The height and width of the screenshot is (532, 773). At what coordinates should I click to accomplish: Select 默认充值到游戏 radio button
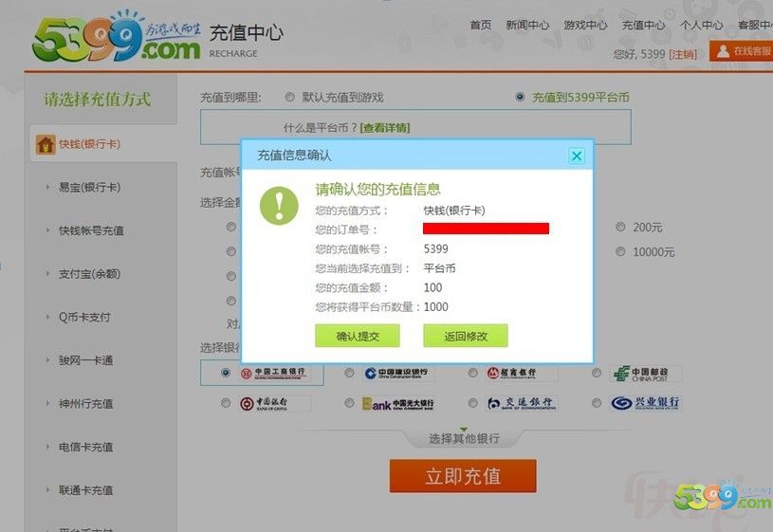(x=290, y=97)
